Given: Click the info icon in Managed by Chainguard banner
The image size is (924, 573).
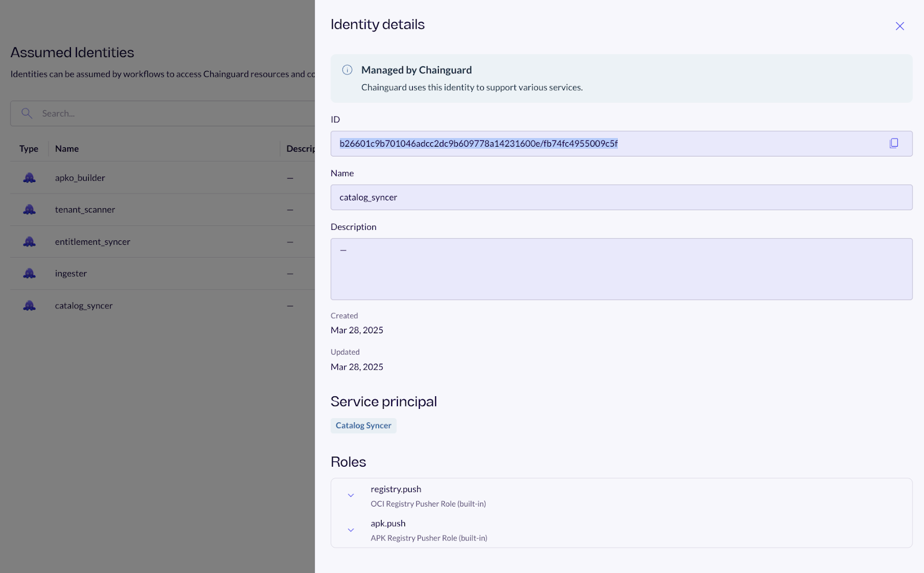Looking at the screenshot, I should click(346, 70).
